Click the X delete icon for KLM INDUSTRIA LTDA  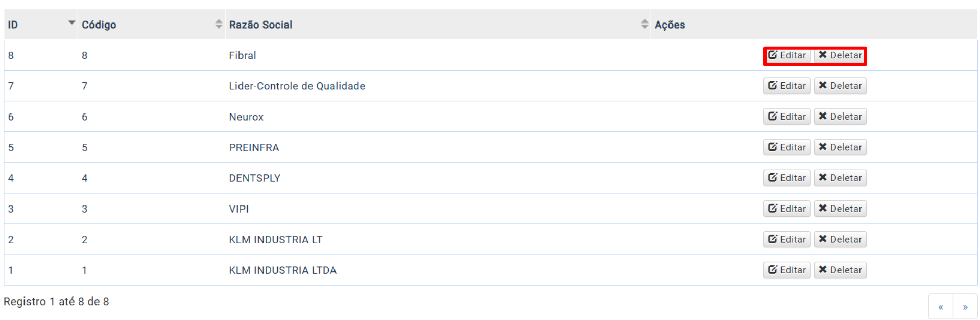pyautogui.click(x=823, y=270)
